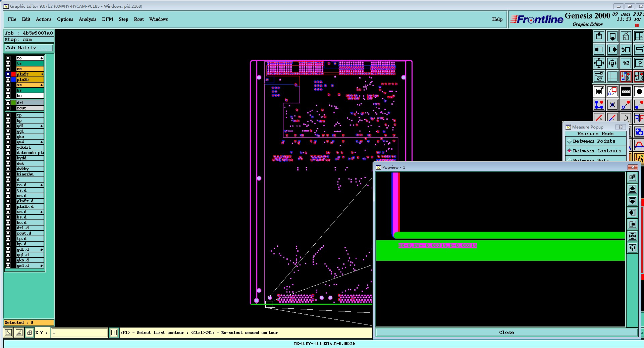Click the question mark help icon

639,63
